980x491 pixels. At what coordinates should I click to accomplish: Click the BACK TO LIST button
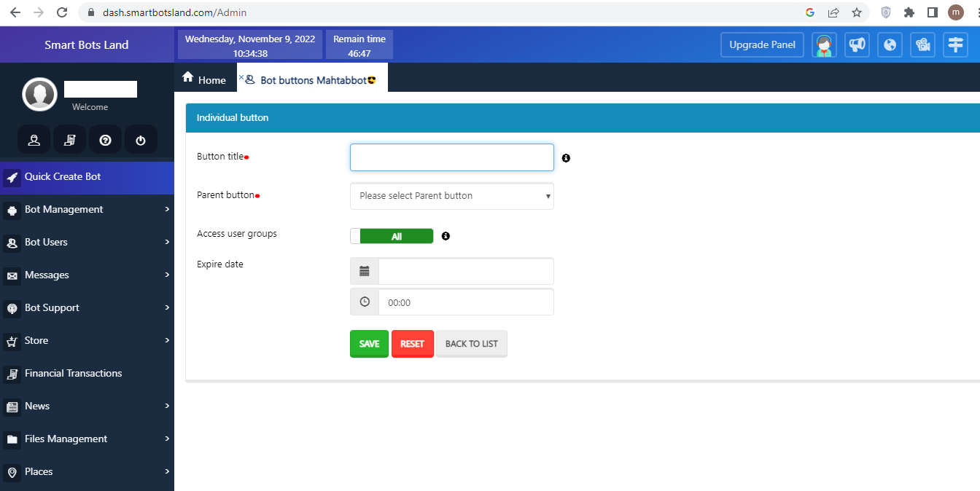[x=471, y=344]
